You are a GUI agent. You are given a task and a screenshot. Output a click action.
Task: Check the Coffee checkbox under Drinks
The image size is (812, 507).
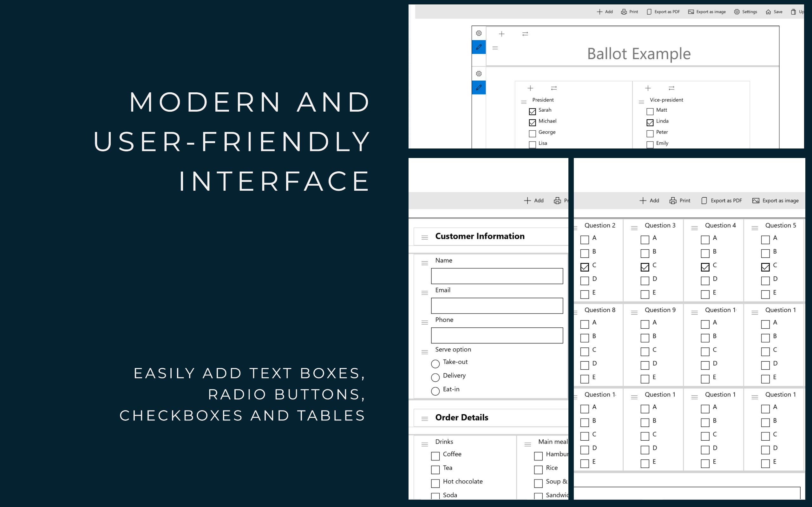pyautogui.click(x=435, y=456)
